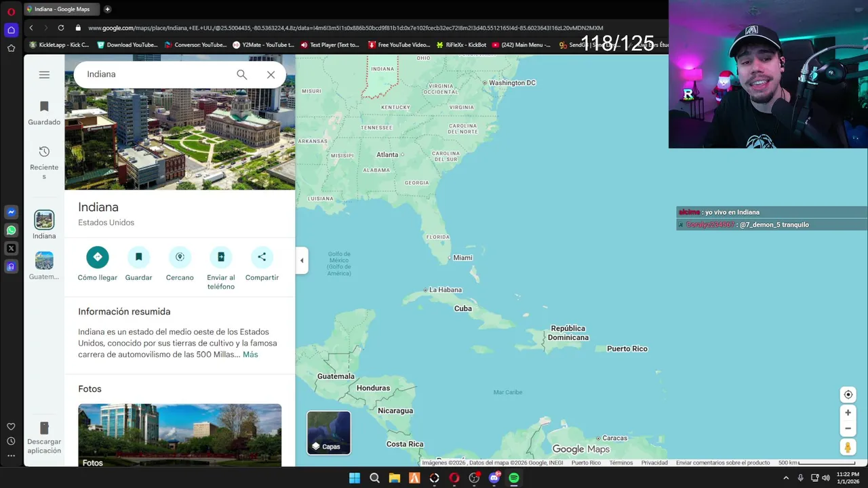This screenshot has height=488, width=868.
Task: Click the Indiana search input field
Action: (x=156, y=75)
